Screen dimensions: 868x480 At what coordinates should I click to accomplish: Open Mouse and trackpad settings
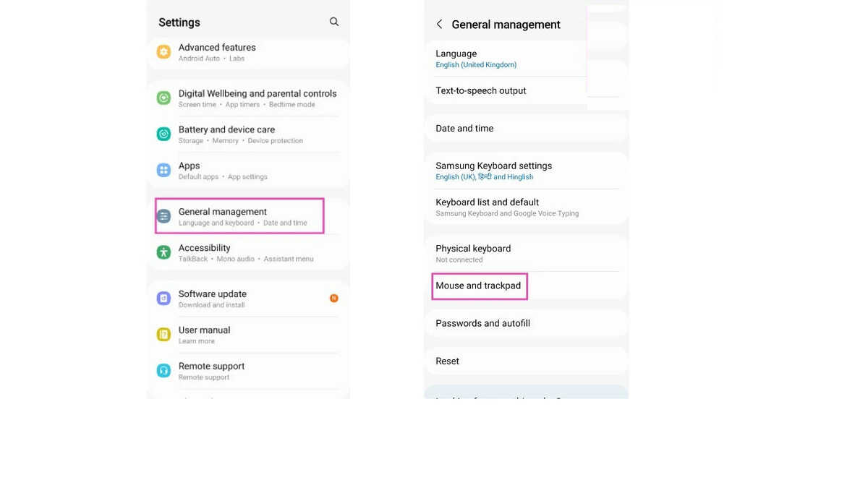tap(478, 286)
